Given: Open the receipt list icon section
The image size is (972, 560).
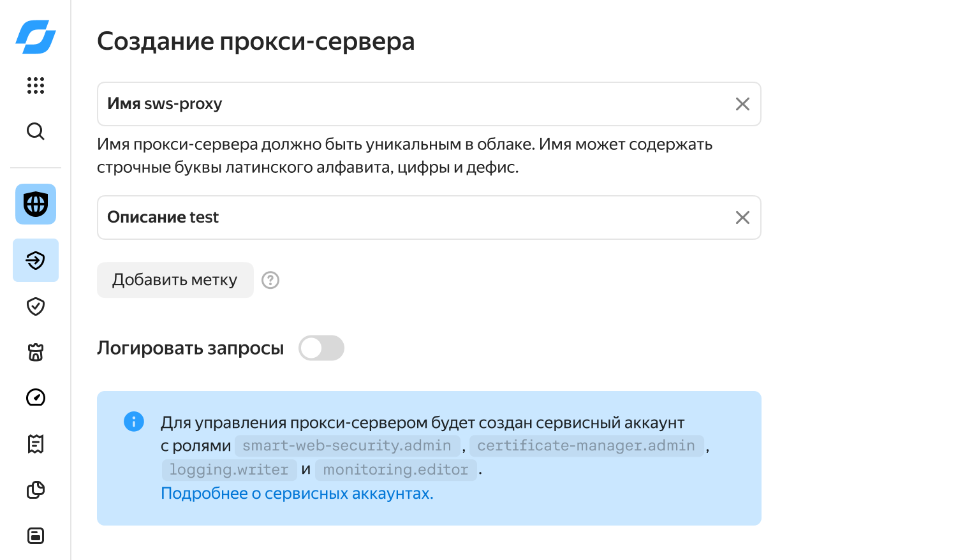Looking at the screenshot, I should 36,444.
